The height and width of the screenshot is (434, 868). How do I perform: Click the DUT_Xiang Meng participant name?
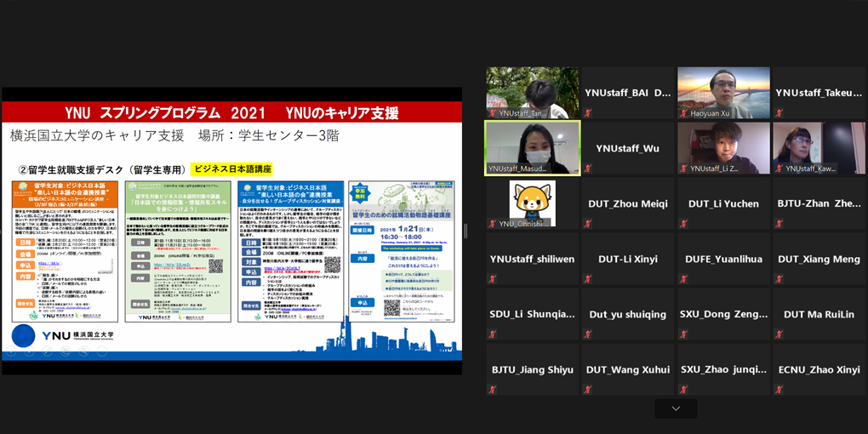click(819, 259)
